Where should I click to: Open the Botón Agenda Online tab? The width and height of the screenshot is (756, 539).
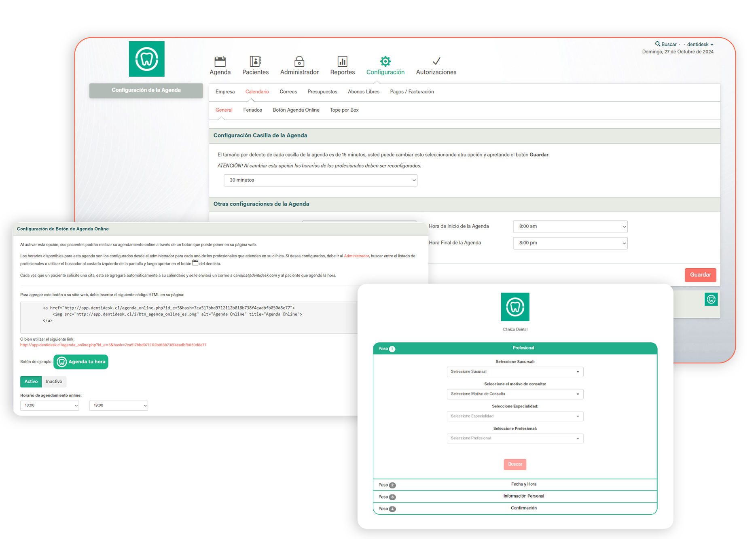pyautogui.click(x=296, y=110)
